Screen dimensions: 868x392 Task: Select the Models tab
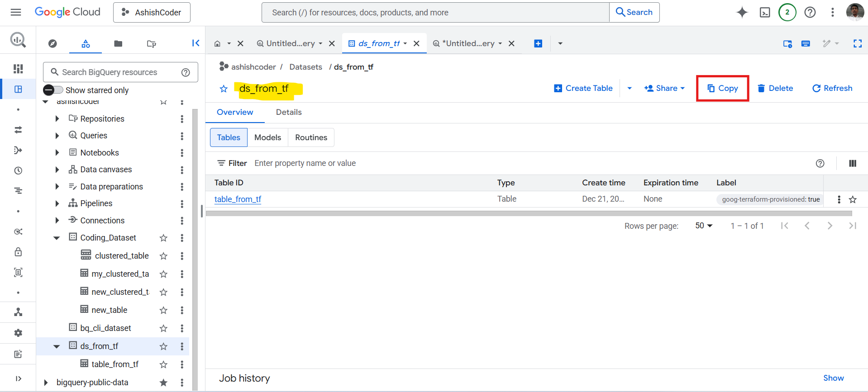click(267, 137)
